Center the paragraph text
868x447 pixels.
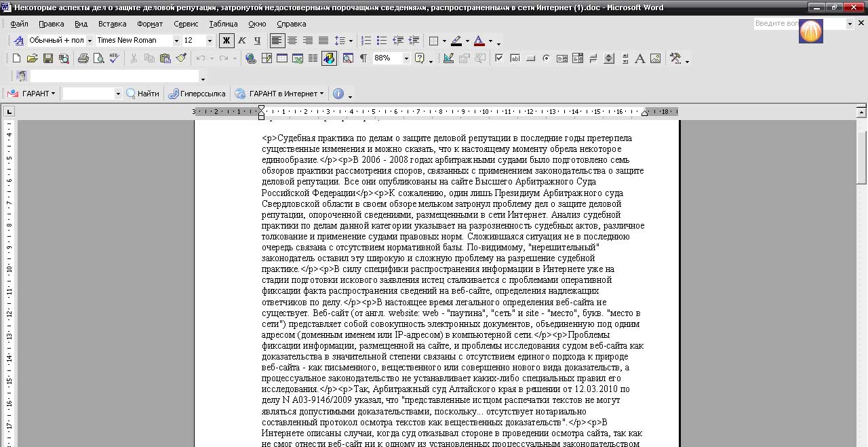292,41
